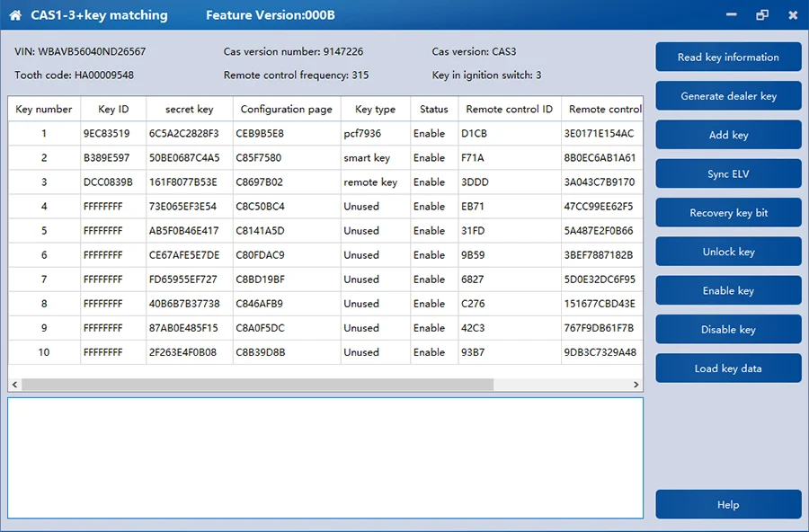This screenshot has width=809, height=532.
Task: Click the Disable key button
Action: pyautogui.click(x=728, y=329)
